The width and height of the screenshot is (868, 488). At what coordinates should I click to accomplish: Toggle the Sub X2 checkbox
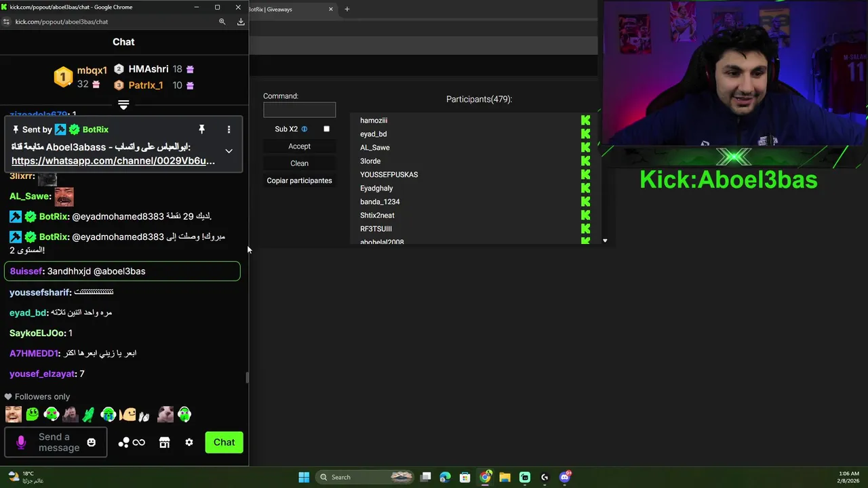(326, 129)
